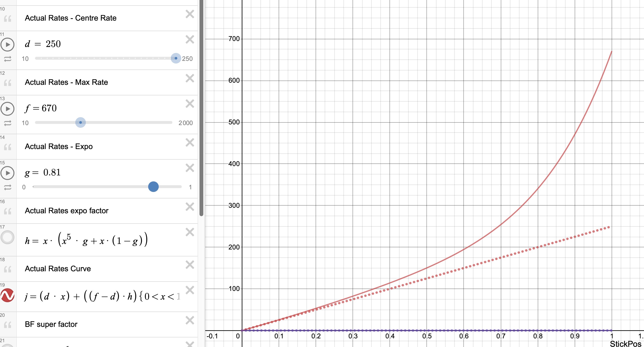644x347 pixels.
Task: Animate the g slider with its play button
Action: click(8, 173)
